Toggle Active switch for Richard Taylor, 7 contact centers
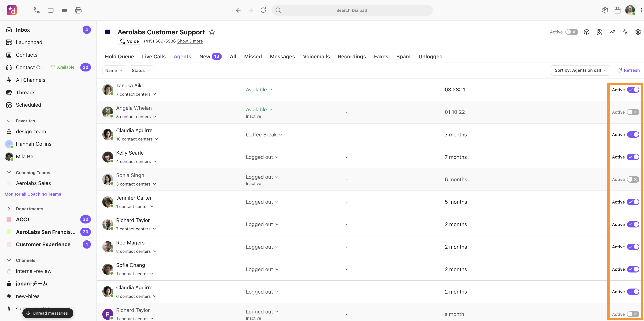Image resolution: width=644 pixels, height=321 pixels. [x=633, y=224]
